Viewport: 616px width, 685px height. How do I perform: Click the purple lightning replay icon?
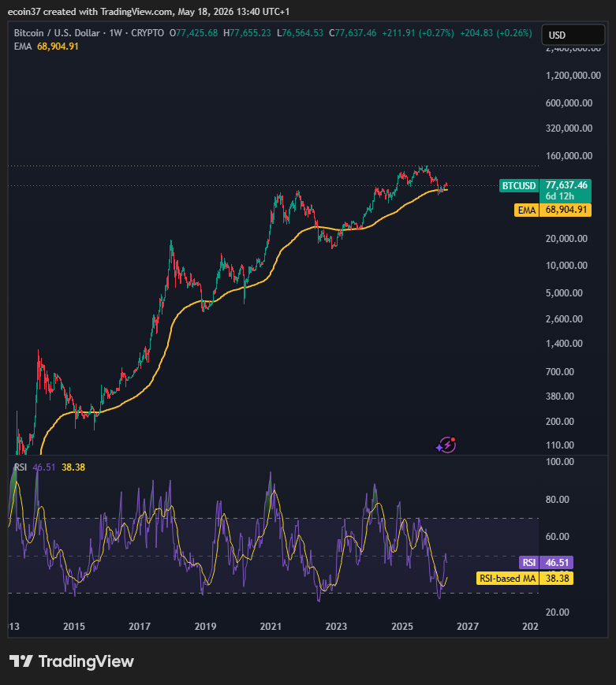click(x=446, y=445)
